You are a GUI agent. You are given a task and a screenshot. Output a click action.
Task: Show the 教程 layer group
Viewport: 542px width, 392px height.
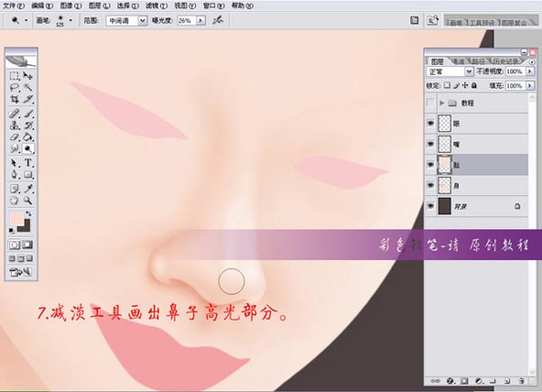(431, 103)
